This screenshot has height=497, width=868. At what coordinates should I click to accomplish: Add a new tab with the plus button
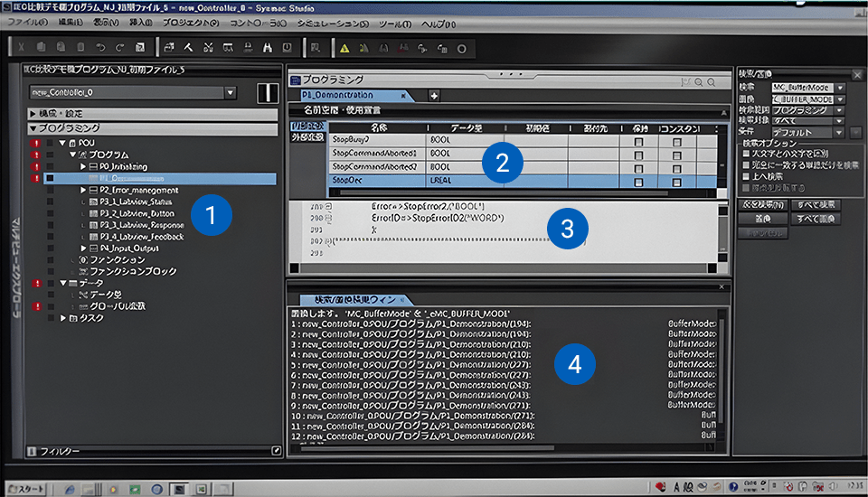pos(434,96)
